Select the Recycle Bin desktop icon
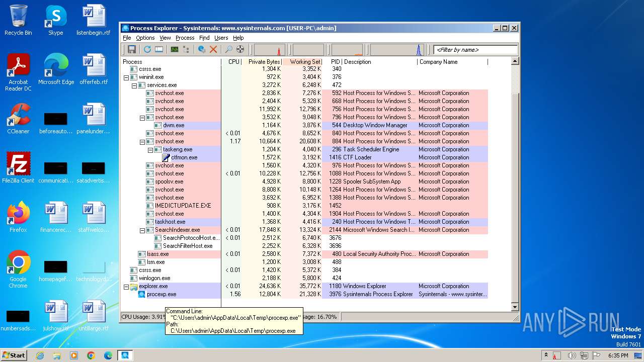 coord(18,21)
